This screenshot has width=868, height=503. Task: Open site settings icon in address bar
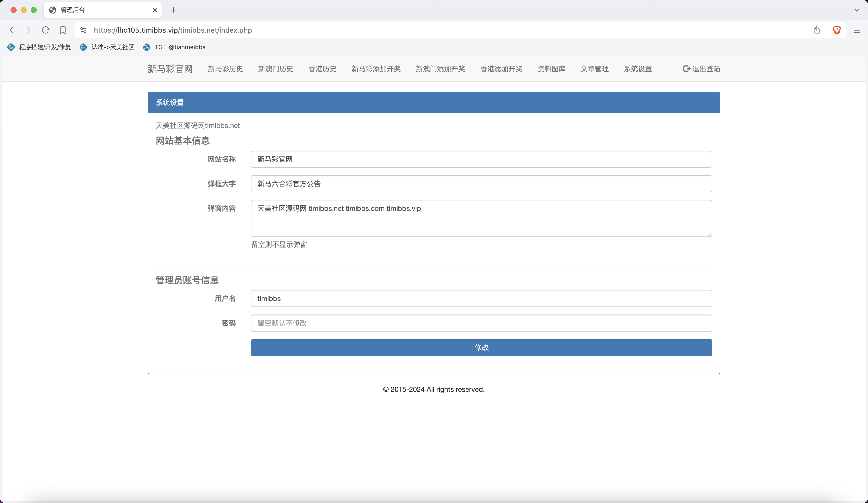83,30
